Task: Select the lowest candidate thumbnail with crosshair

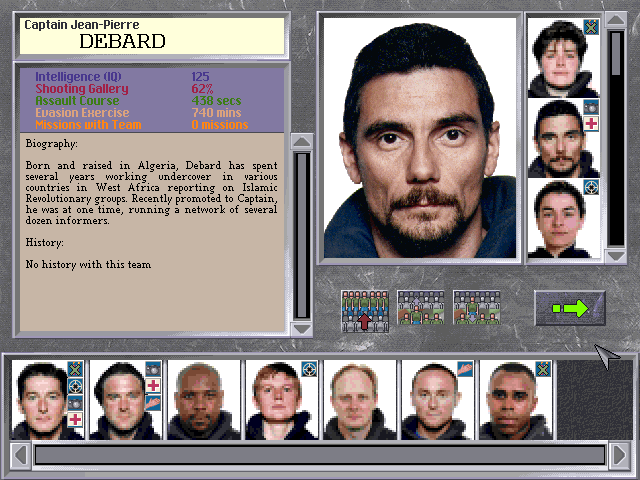Action: [x=564, y=218]
